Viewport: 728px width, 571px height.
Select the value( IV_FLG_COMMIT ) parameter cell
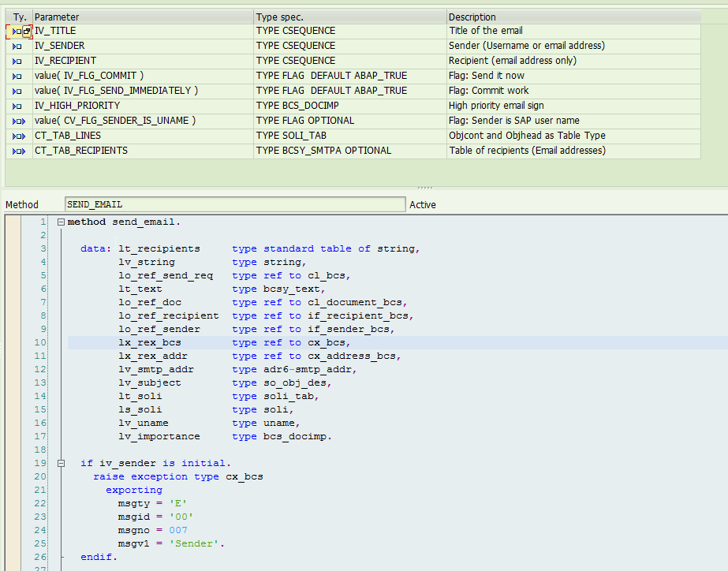[143, 76]
